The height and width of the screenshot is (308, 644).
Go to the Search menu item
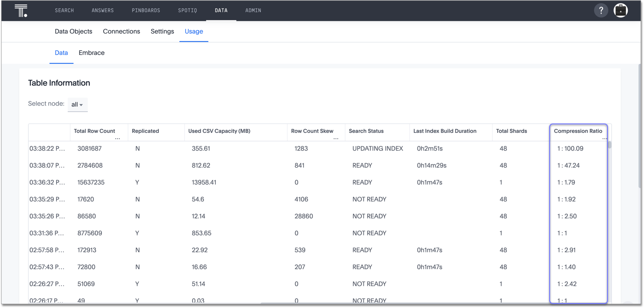(65, 10)
